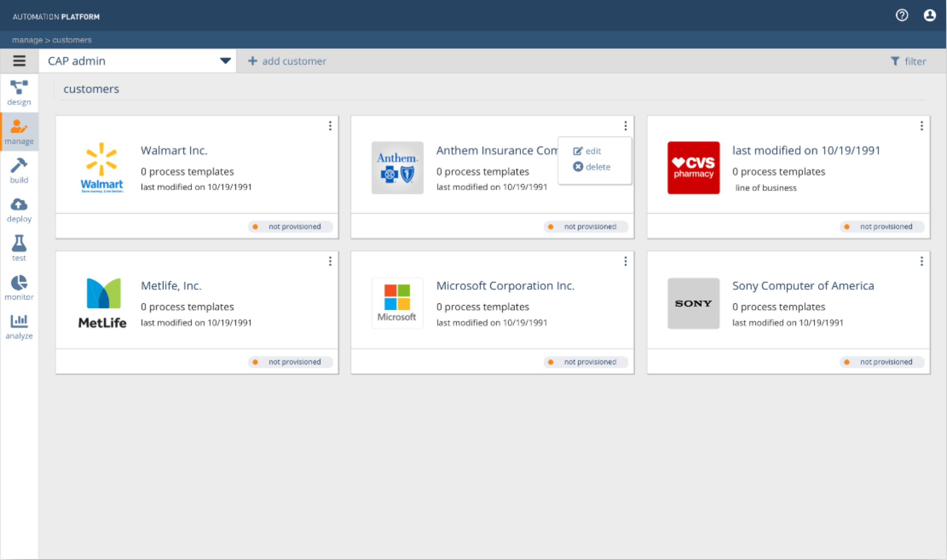Click Sony's not provisioned status badge
The height and width of the screenshot is (560, 947).
click(x=882, y=362)
